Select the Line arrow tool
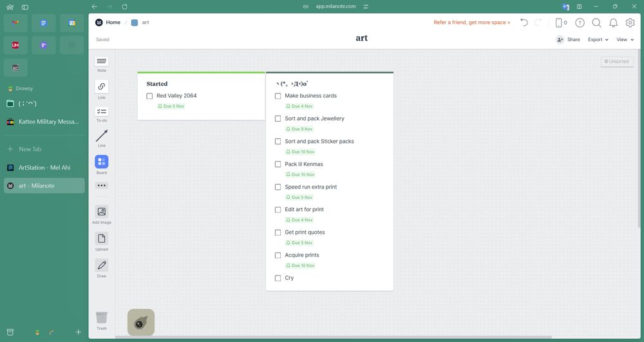The width and height of the screenshot is (644, 342). [102, 135]
